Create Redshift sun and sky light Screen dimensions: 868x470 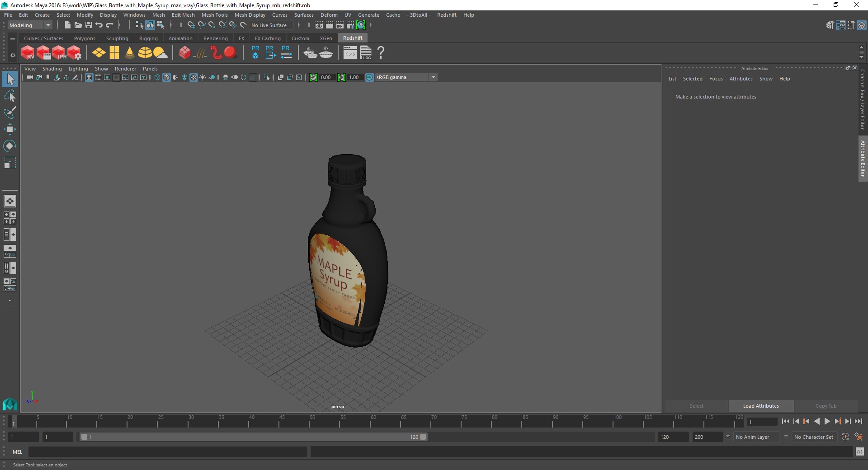click(x=160, y=53)
